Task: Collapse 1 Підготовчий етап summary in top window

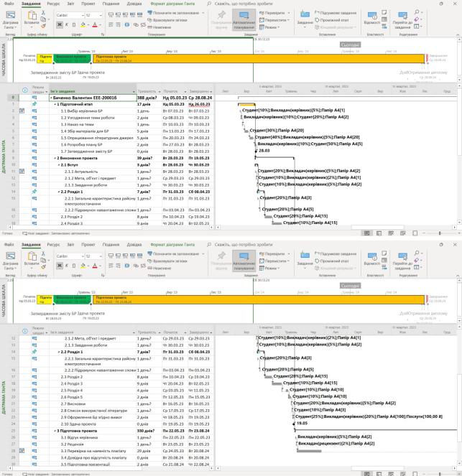Action: [55, 104]
